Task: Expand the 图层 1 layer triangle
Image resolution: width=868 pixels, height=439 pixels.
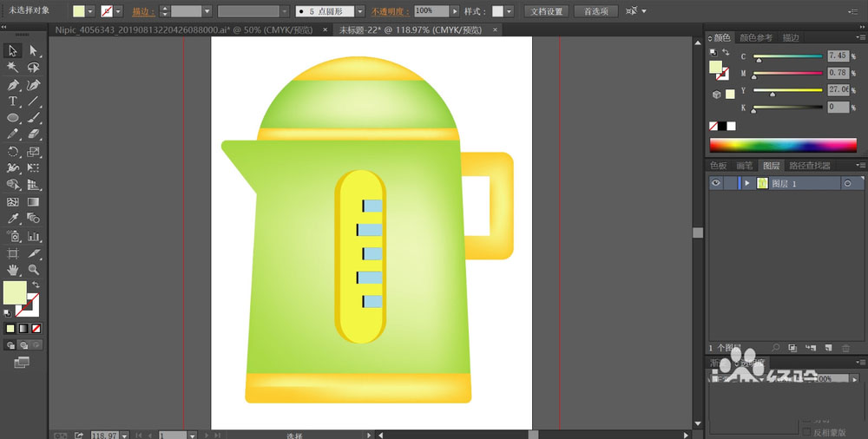Action: pos(747,183)
